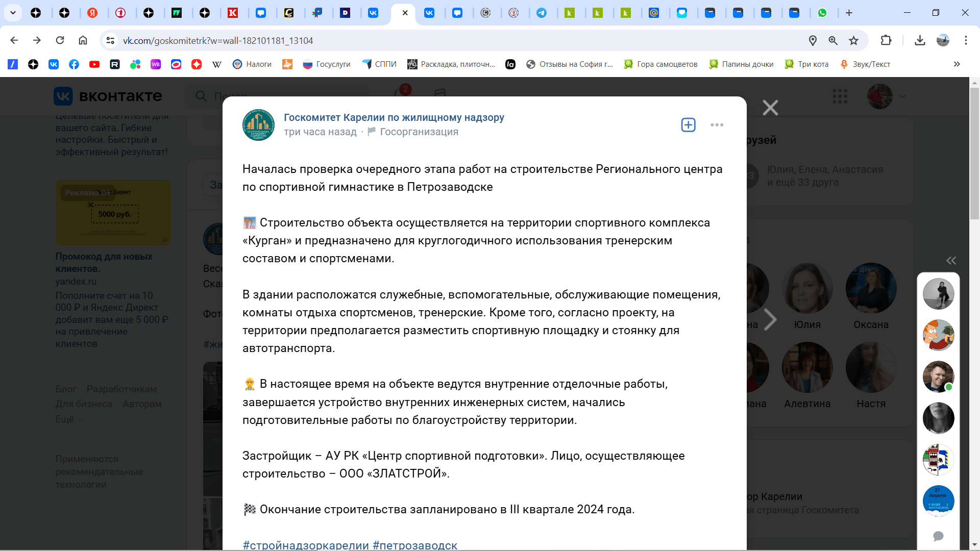The width and height of the screenshot is (980, 551).
Task: Close the post popup with X
Action: pos(770,108)
